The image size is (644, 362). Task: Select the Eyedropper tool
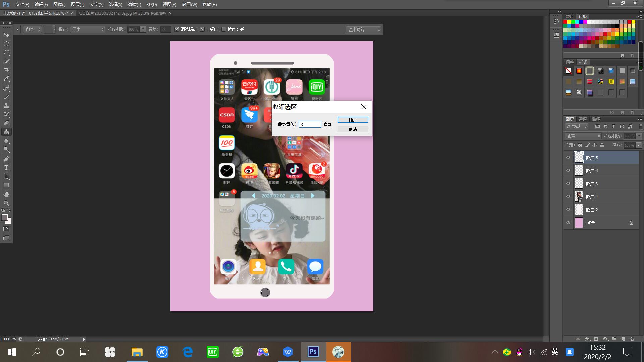[6, 79]
